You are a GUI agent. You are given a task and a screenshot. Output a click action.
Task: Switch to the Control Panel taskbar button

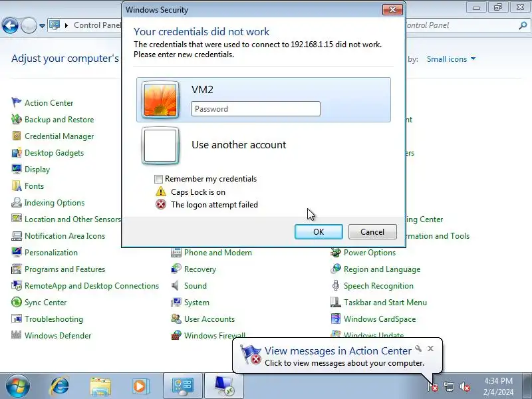183,386
